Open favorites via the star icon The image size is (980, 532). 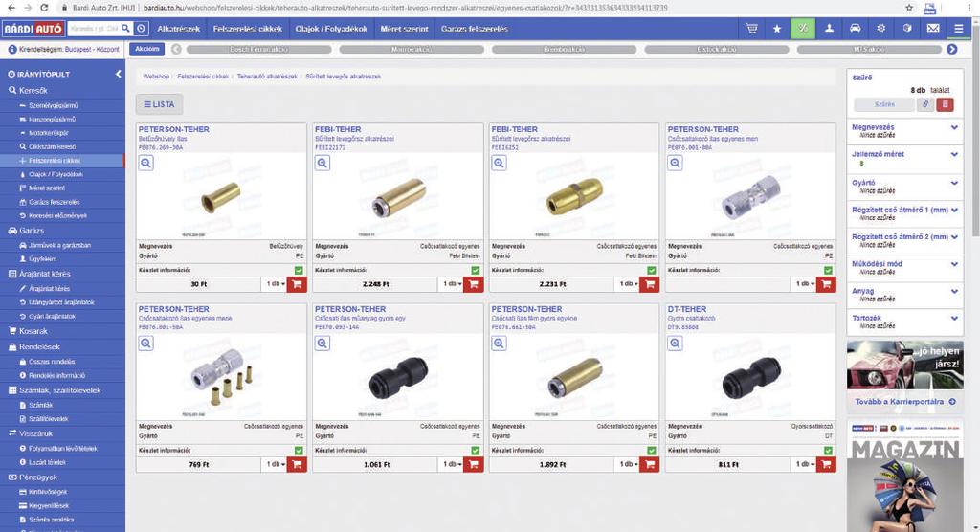coord(777,29)
